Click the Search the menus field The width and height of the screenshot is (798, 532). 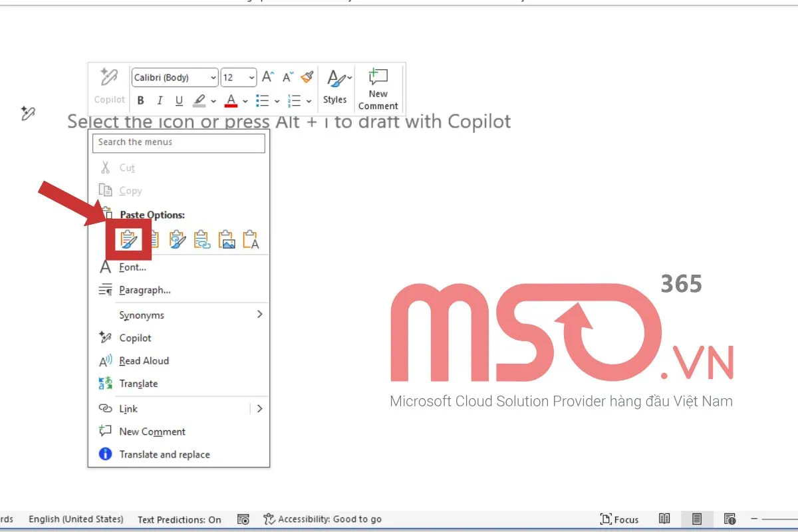tap(178, 143)
